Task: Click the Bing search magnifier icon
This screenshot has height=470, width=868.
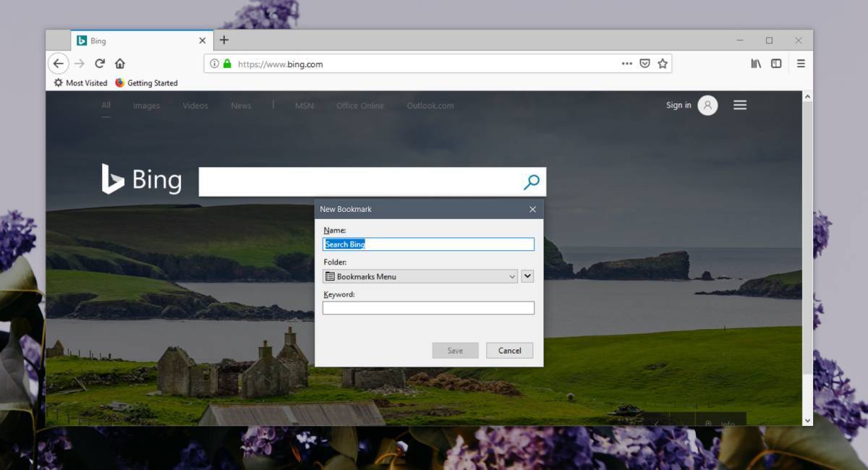Action: [532, 181]
